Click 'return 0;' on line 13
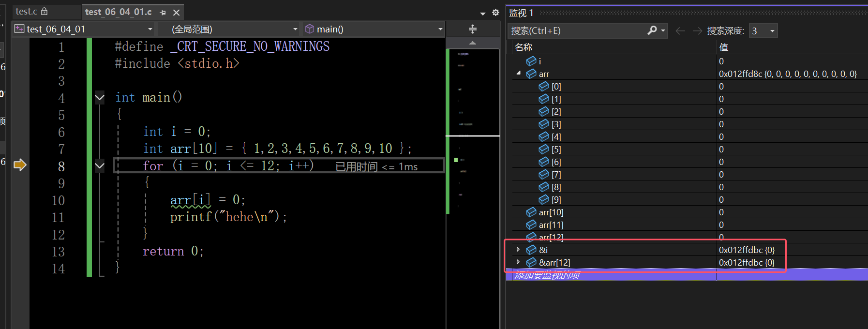 click(x=173, y=251)
